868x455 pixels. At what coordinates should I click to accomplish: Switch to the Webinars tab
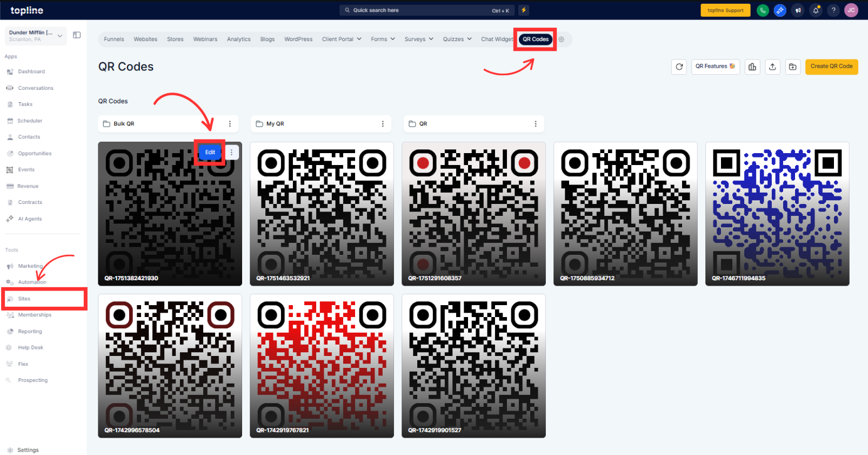(x=205, y=39)
